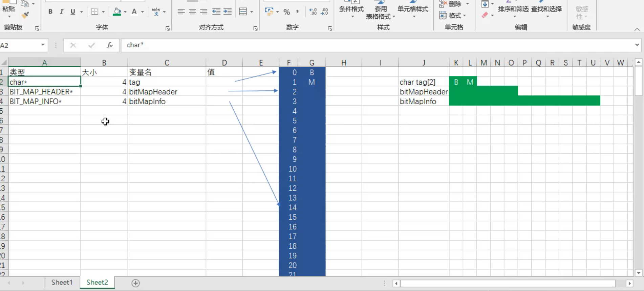Select the cell containing bitMapInfo in column C
Viewport: 644px width, 291px height.
coord(167,102)
